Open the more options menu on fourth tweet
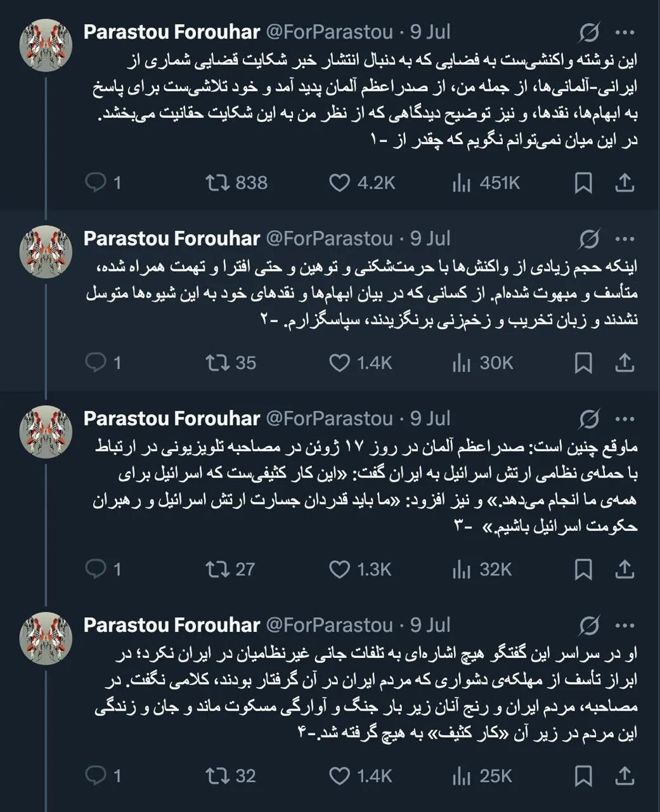 pos(626,625)
